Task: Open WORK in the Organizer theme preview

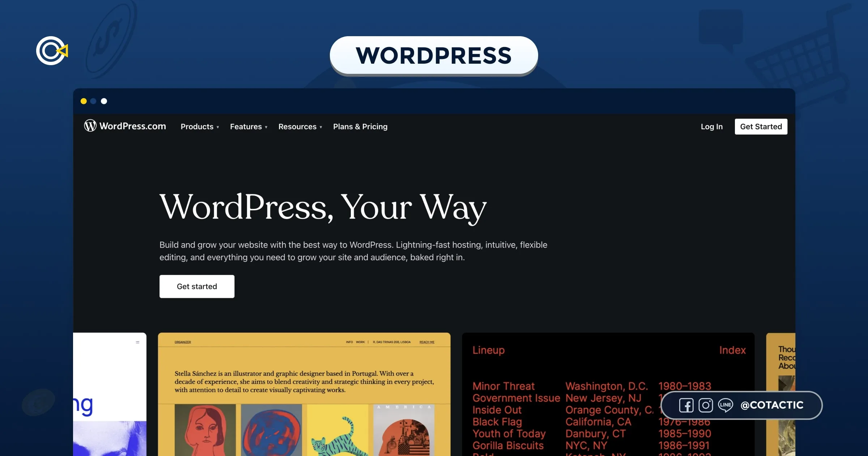Action: coord(360,341)
